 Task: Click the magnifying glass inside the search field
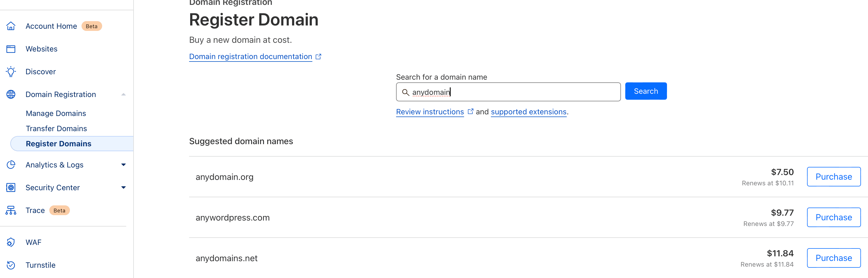406,92
